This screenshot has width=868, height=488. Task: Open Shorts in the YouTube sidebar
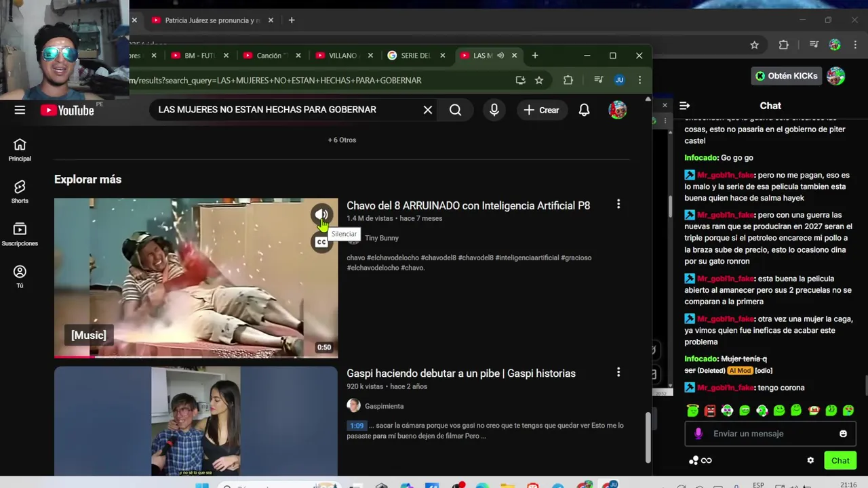pos(20,192)
